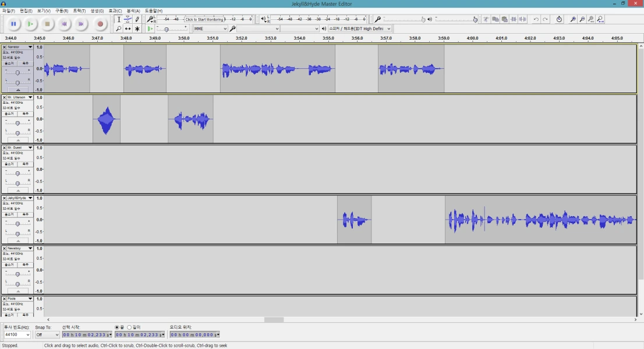Click the Undo arrow icon

[536, 19]
